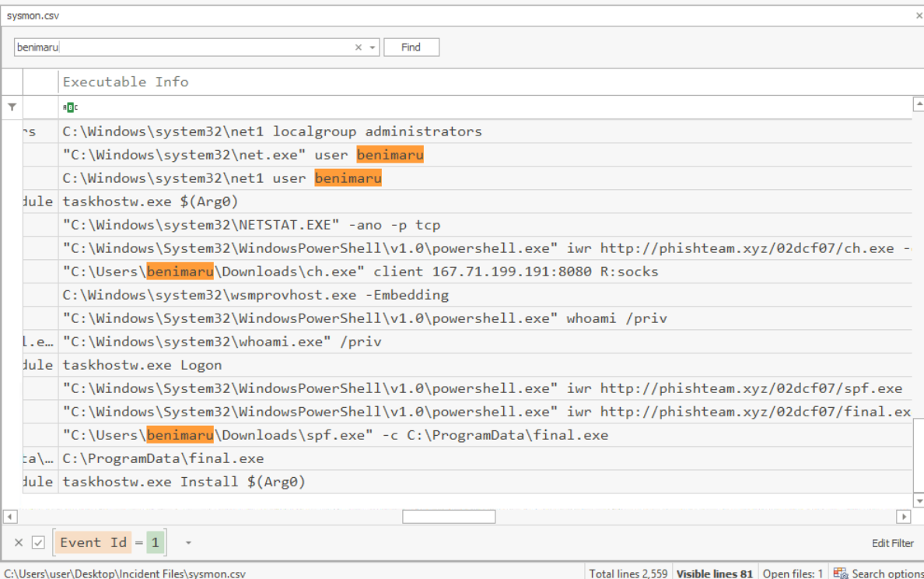Select the whoami.exe /priv row
Screen dimensions: 924x579
point(485,342)
